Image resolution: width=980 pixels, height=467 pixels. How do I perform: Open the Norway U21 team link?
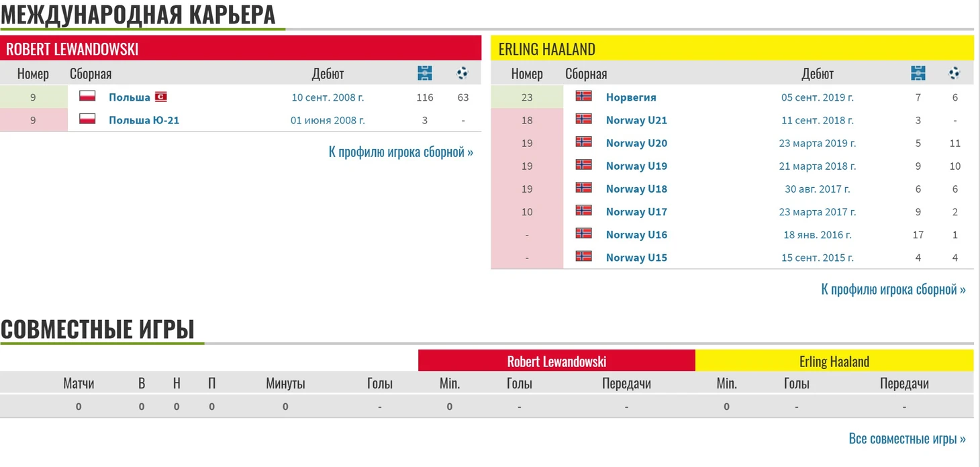(x=636, y=120)
